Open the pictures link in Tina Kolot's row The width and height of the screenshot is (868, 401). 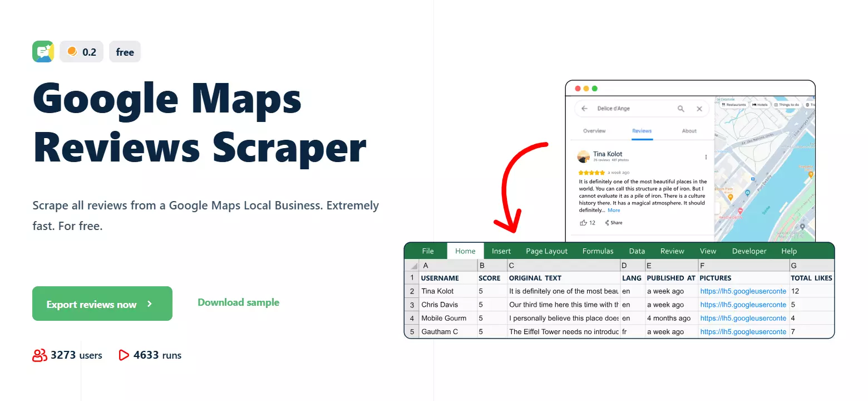tap(743, 291)
